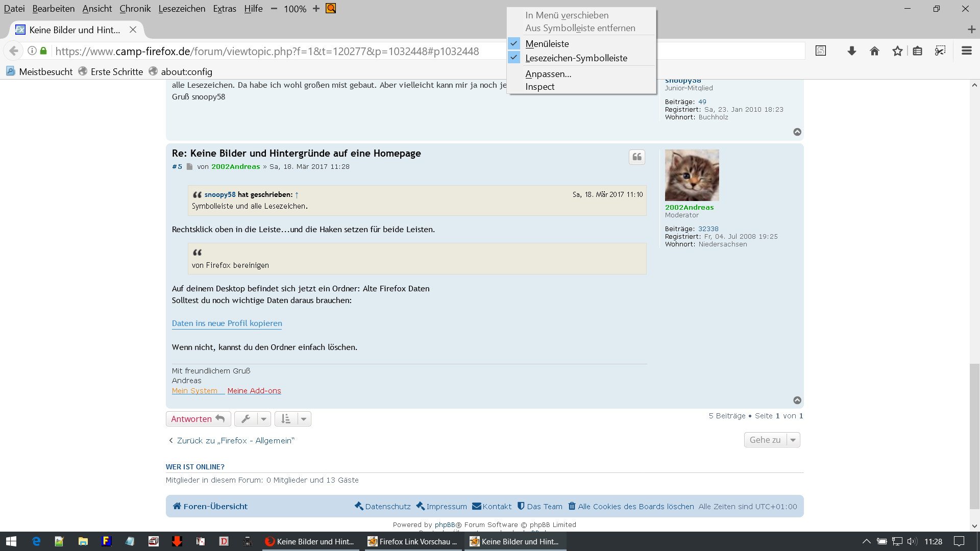Toggle Lesezeichen-Symbolleiste checkbox entry
980x551 pixels.
pyautogui.click(x=576, y=58)
